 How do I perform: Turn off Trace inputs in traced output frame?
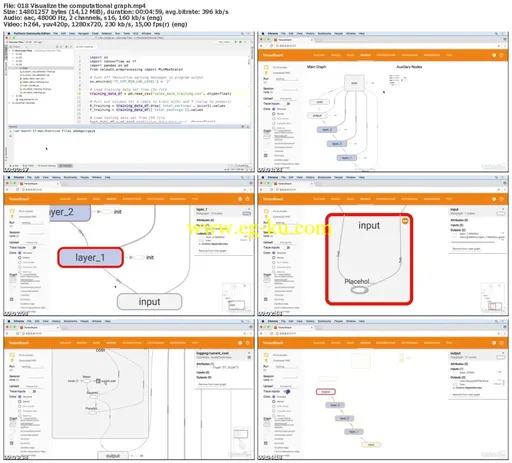click(x=287, y=392)
